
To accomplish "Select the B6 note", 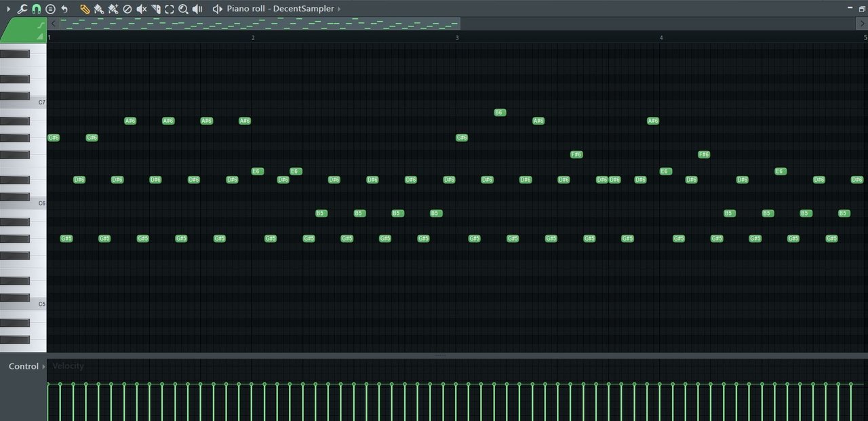I will (500, 113).
